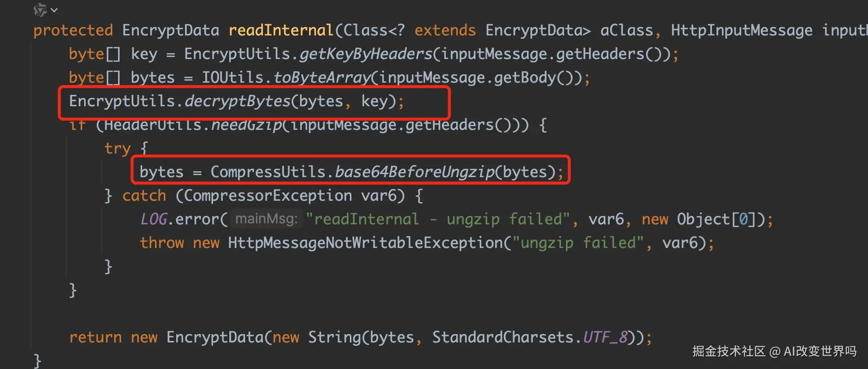This screenshot has width=868, height=369.
Task: Click the LOG field reference
Action: pyautogui.click(x=154, y=219)
